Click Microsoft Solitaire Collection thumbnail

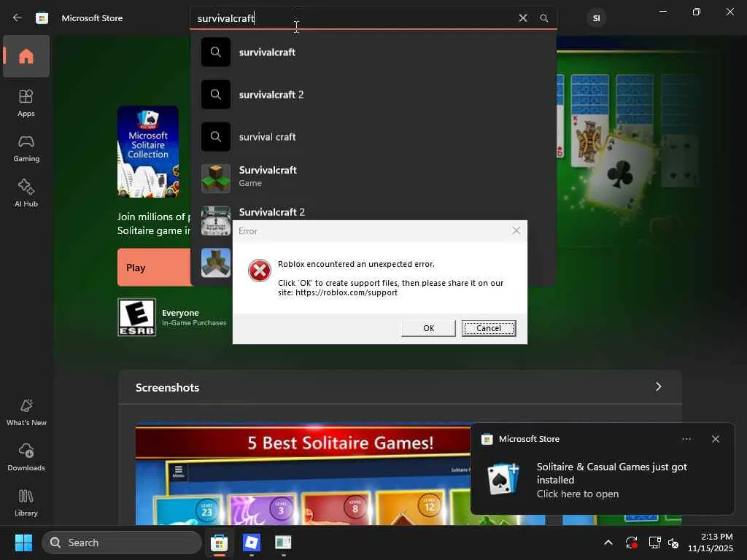pyautogui.click(x=148, y=152)
